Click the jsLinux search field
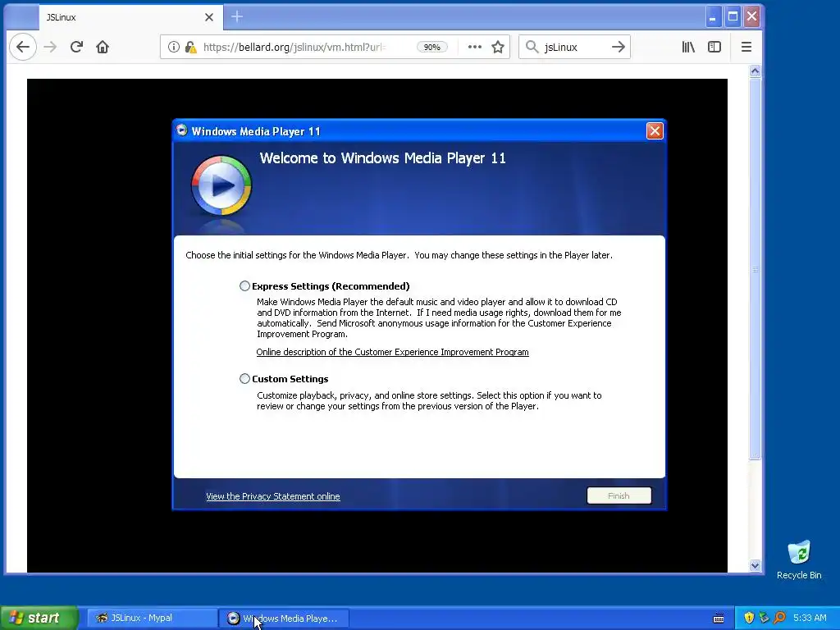Image resolution: width=840 pixels, height=630 pixels. (574, 47)
